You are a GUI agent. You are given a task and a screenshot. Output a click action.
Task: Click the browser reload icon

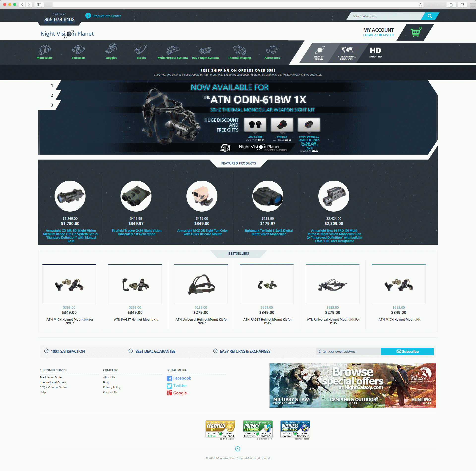click(420, 5)
